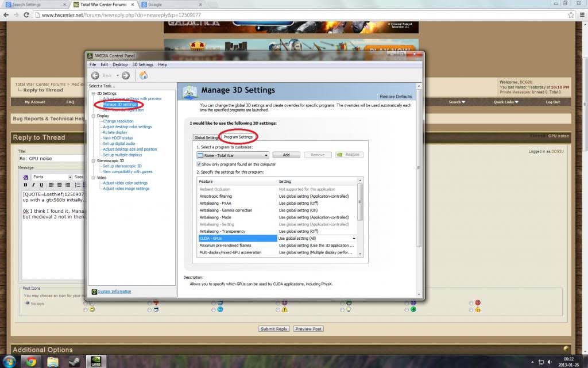Click the Add program button
This screenshot has height=368, width=588.
286,155
